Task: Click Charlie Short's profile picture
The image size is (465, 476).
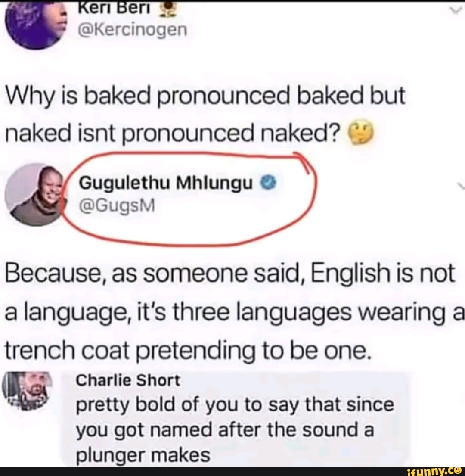Action: (x=25, y=391)
